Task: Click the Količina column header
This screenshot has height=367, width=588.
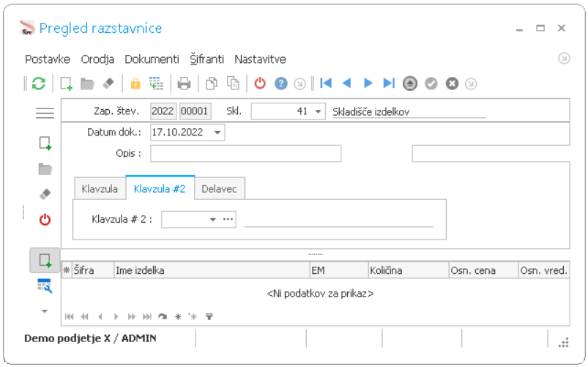Action: point(409,270)
